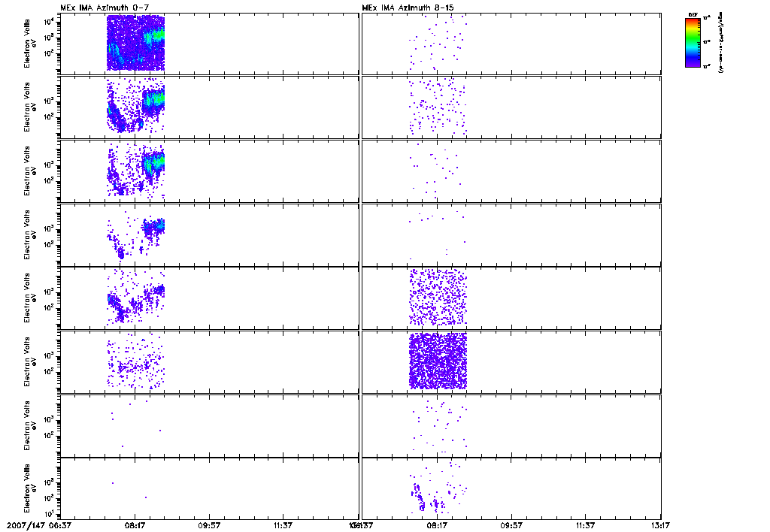Click the 'MEx IMA Azimuth 8-15' plot title
Image resolution: width=770 pixels, height=532 pixels.
(408, 8)
